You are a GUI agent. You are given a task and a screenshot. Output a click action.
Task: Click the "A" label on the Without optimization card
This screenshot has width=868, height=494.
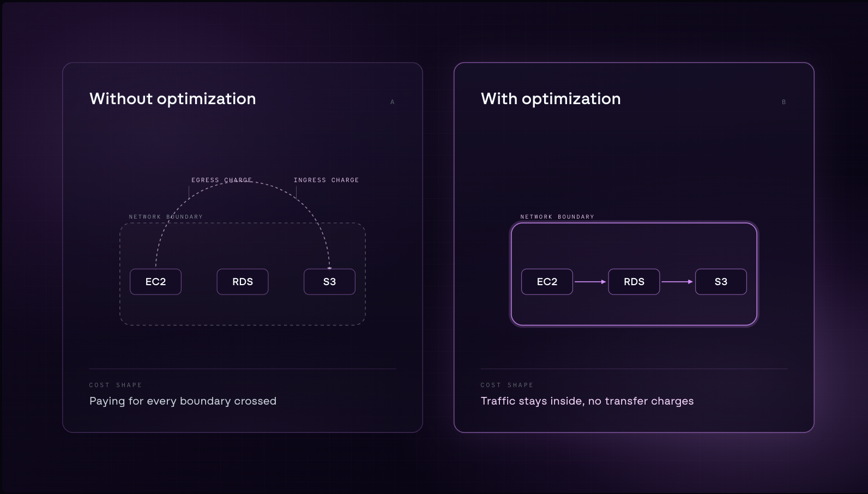tap(393, 102)
